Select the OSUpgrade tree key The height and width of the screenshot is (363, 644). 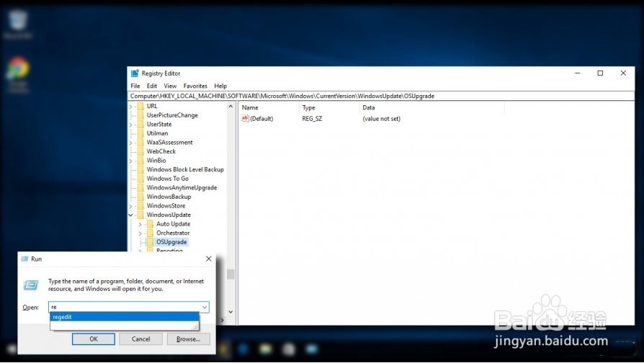click(171, 242)
